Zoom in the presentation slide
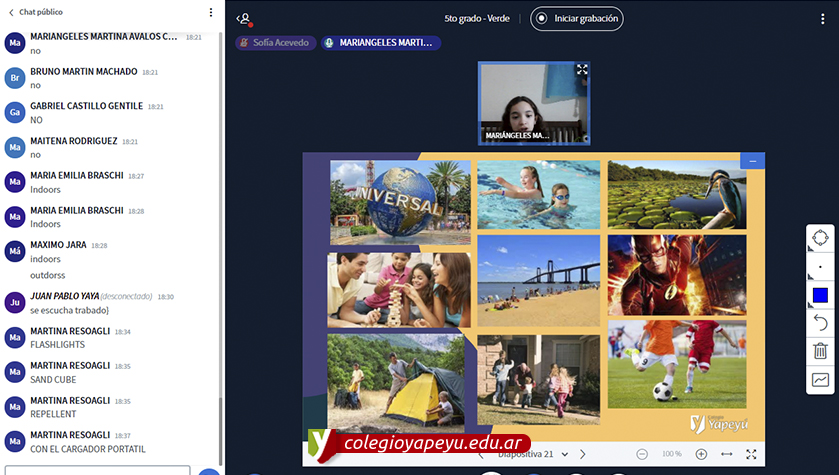The width and height of the screenshot is (839, 475). click(x=701, y=454)
